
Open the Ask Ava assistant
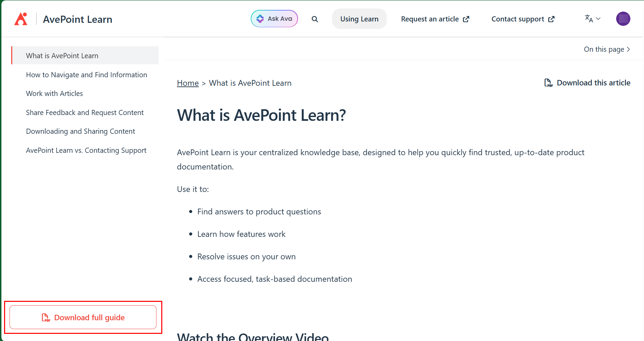point(274,19)
